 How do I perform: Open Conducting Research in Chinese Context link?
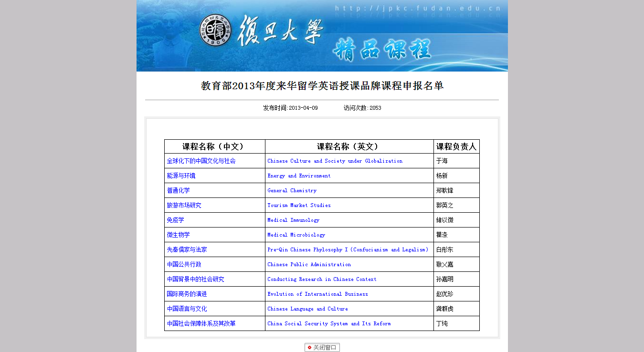point(322,280)
